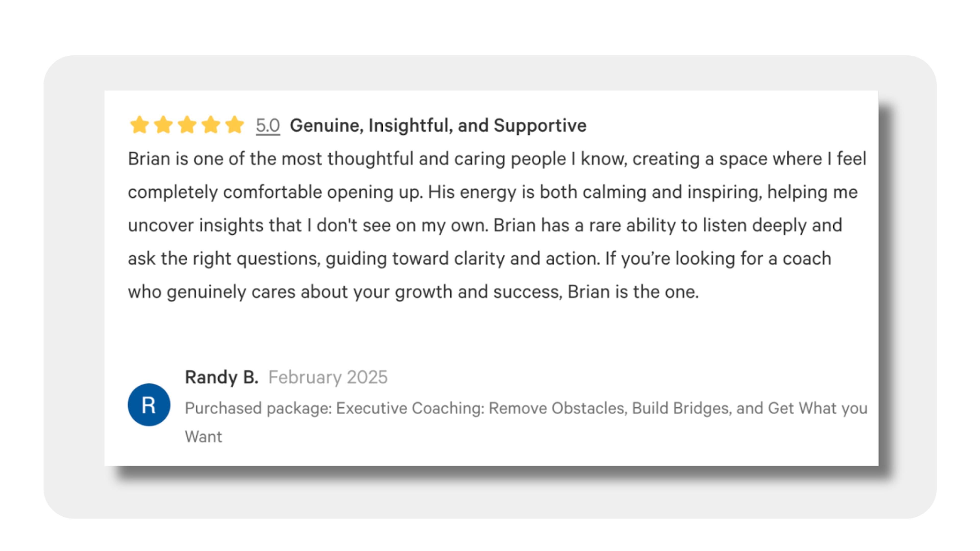Click the white letter R inside the avatar
The height and width of the screenshot is (551, 980).
coord(148,405)
